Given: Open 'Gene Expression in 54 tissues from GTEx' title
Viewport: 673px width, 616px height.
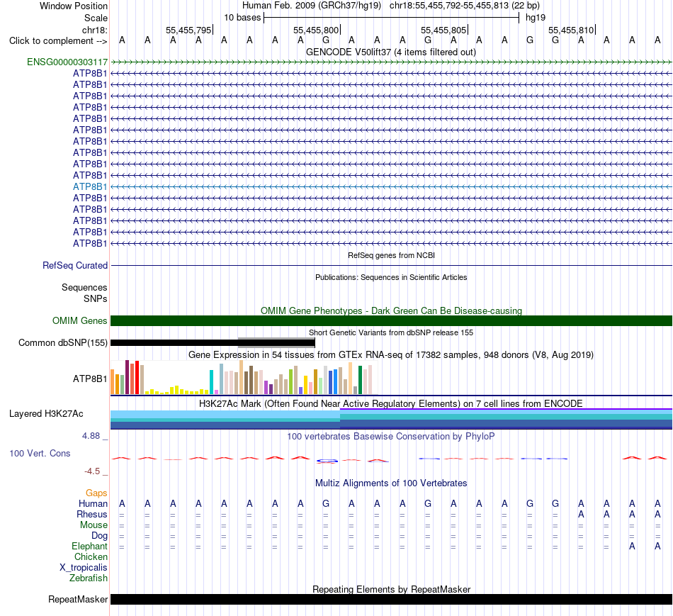Looking at the screenshot, I should click(x=391, y=355).
